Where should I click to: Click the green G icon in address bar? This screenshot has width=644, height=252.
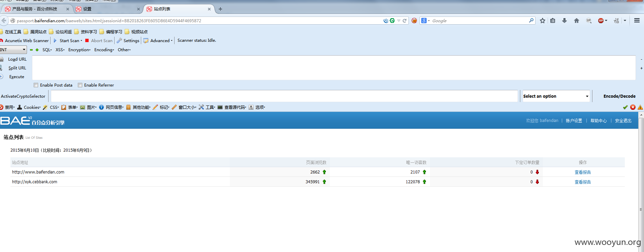point(392,21)
